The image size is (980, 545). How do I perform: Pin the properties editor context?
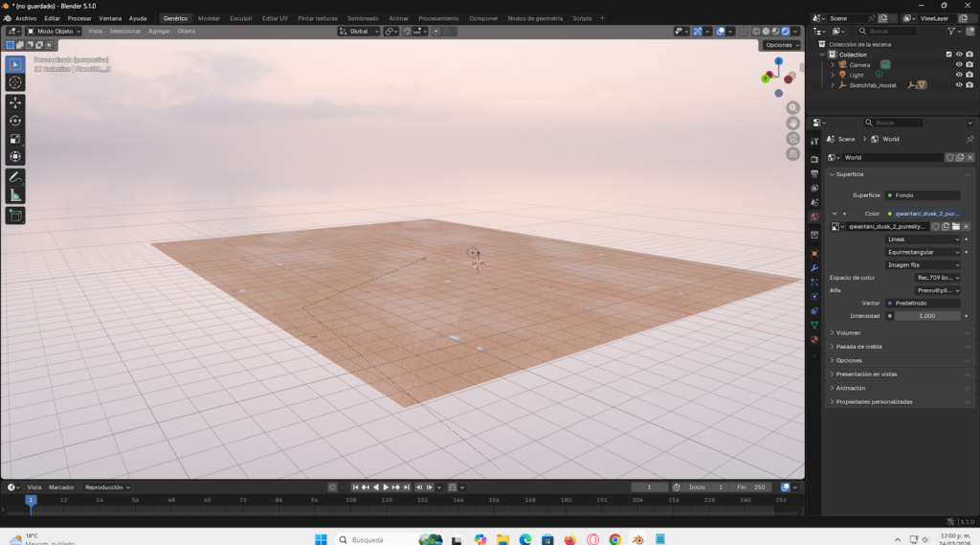click(969, 139)
